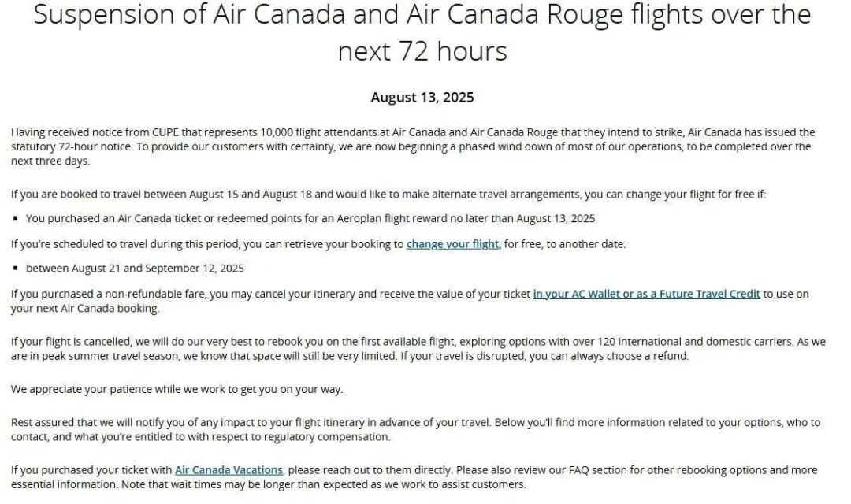Click the square bullet marker before "between August 21"
This screenshot has height=504, width=851.
16,269
